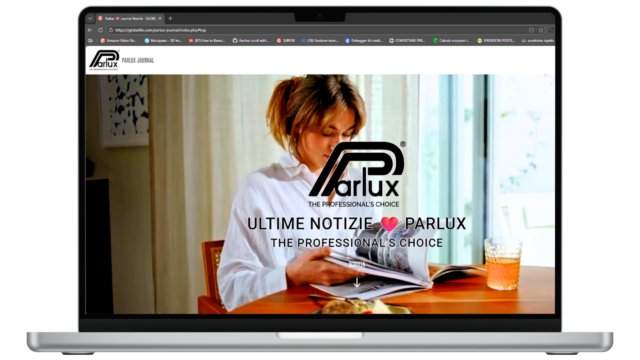Open the YouTube How to Remo... bookmark

207,40
